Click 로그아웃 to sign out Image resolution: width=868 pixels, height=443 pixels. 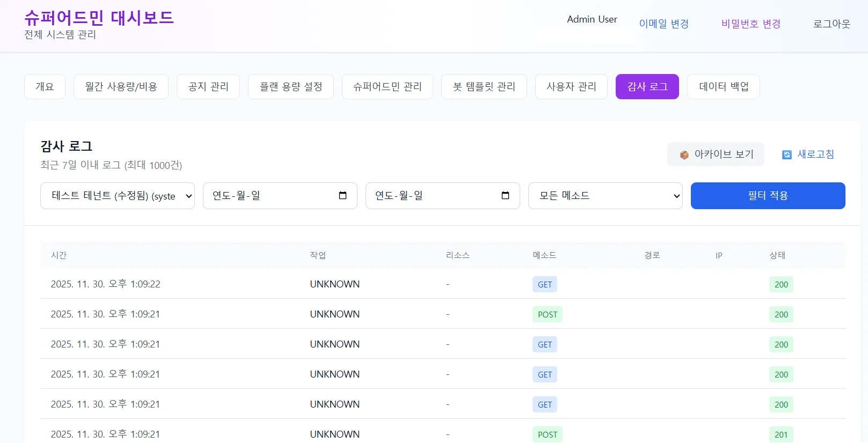coord(831,24)
